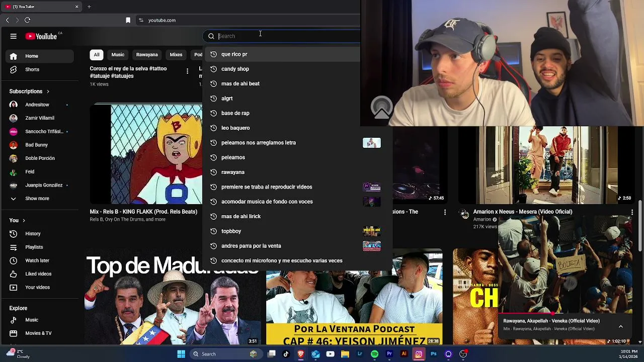Select the Mixes filter chip
The image size is (644, 362).
[x=176, y=54]
